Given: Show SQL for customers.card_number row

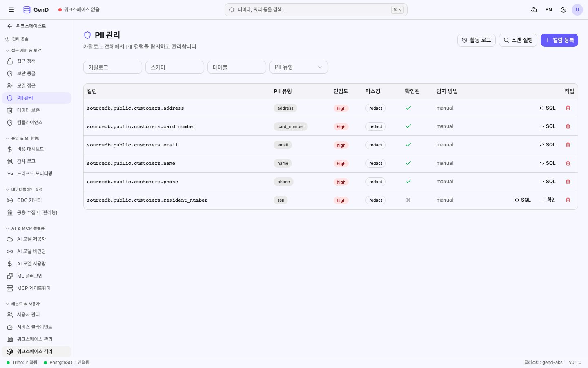Looking at the screenshot, I should pyautogui.click(x=548, y=126).
